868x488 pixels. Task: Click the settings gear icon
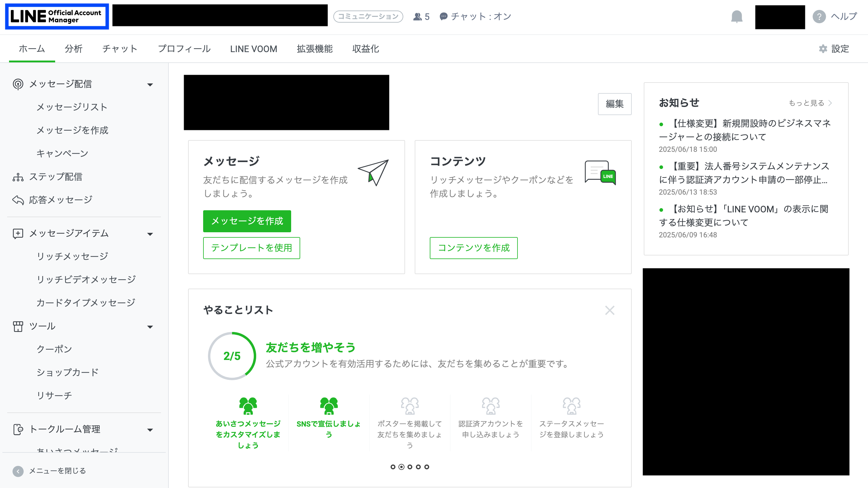point(823,49)
